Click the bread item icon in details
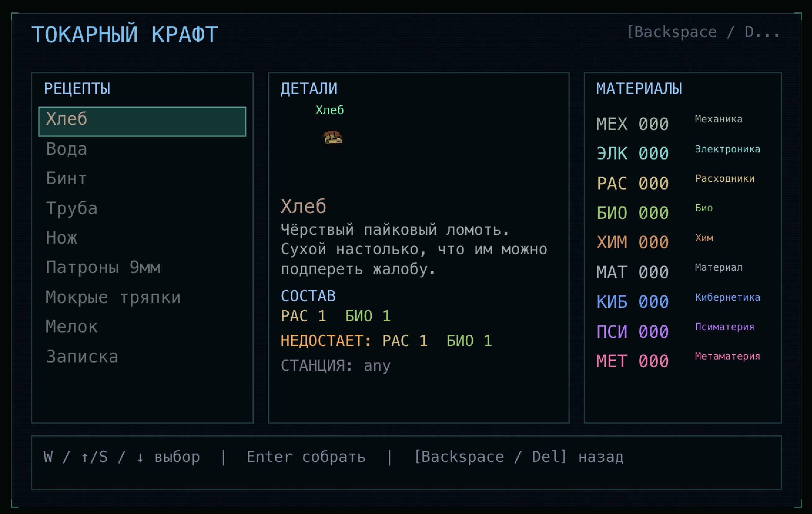 332,137
